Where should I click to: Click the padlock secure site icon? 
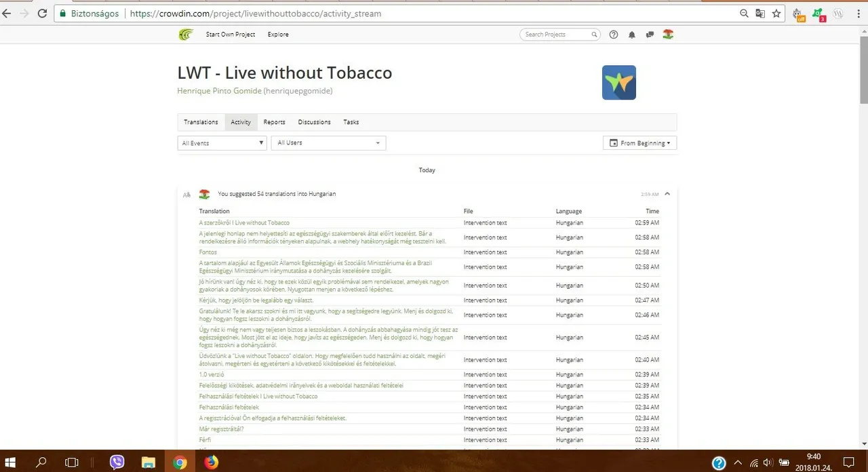pyautogui.click(x=63, y=13)
